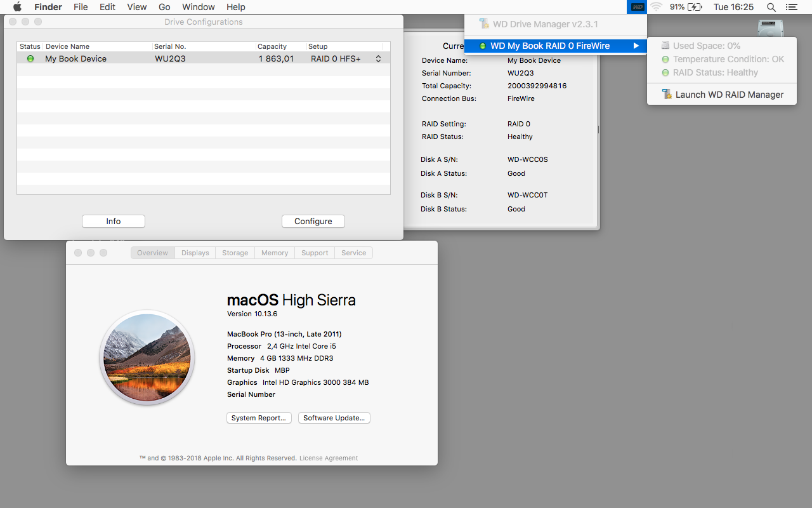812x508 pixels.
Task: Click the Used Space: 0% entry
Action: 722,46
